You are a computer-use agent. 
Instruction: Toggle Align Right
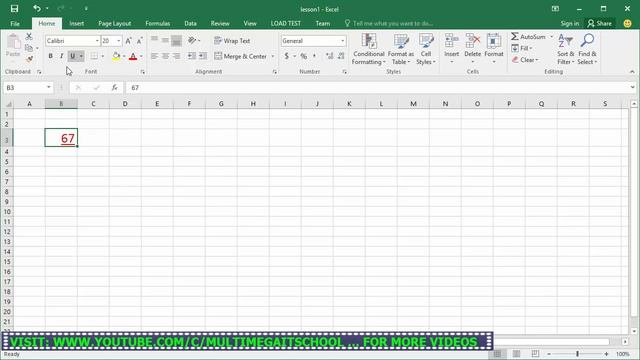point(176,56)
